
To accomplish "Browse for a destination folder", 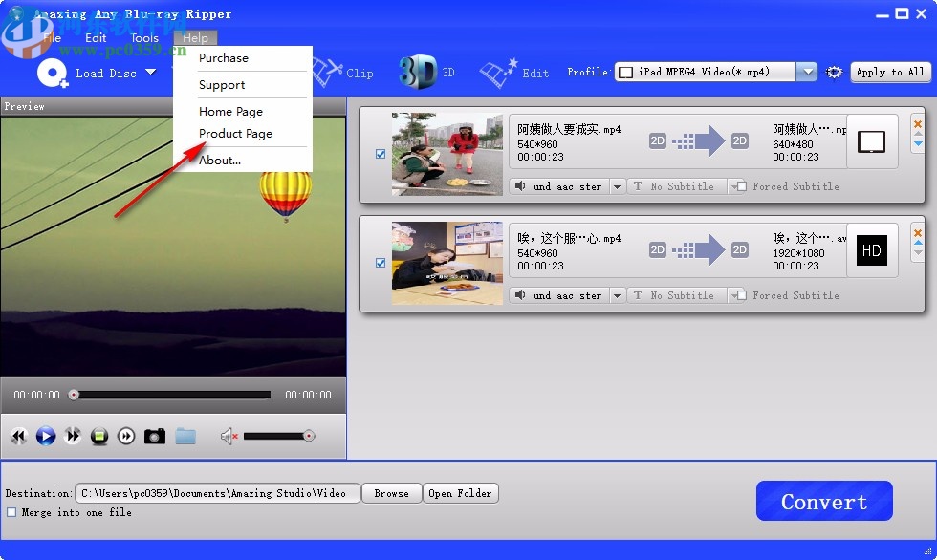I will click(391, 493).
